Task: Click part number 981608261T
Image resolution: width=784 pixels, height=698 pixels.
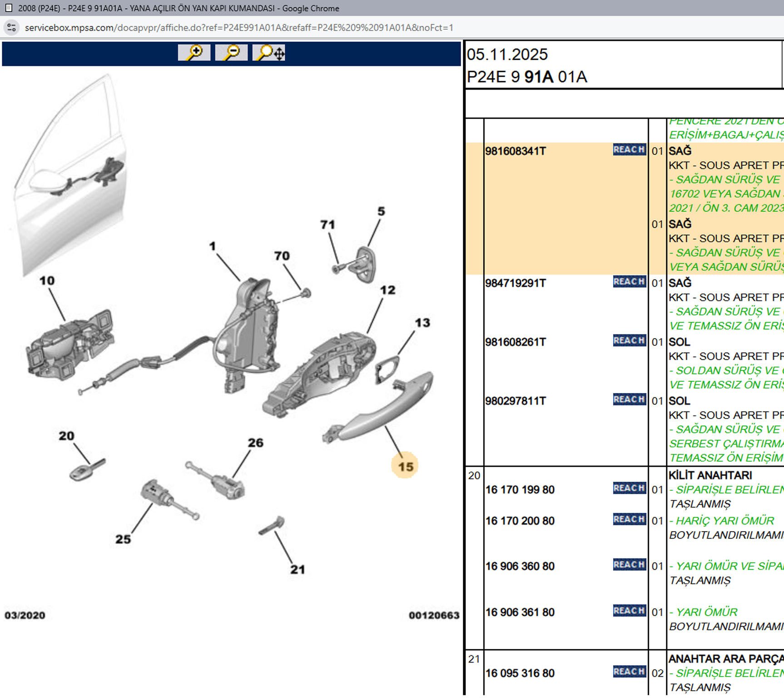Action: click(x=516, y=342)
